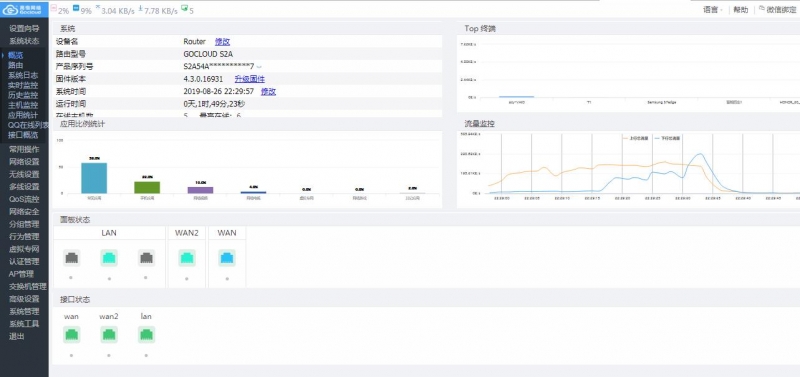Open the 虚拟专网 sidebar section

point(24,249)
